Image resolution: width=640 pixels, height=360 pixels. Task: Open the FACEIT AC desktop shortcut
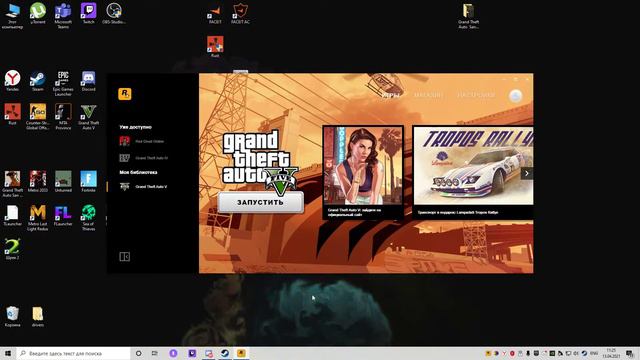pyautogui.click(x=240, y=14)
